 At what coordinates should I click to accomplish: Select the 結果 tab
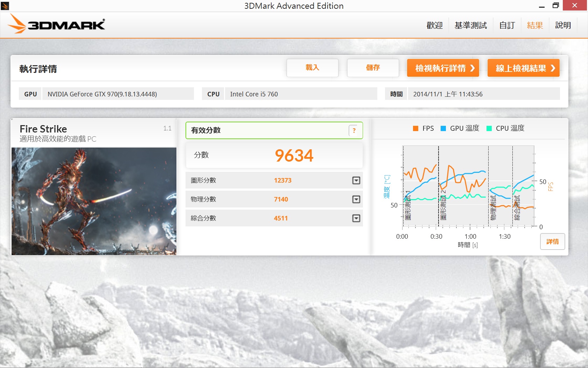[535, 25]
